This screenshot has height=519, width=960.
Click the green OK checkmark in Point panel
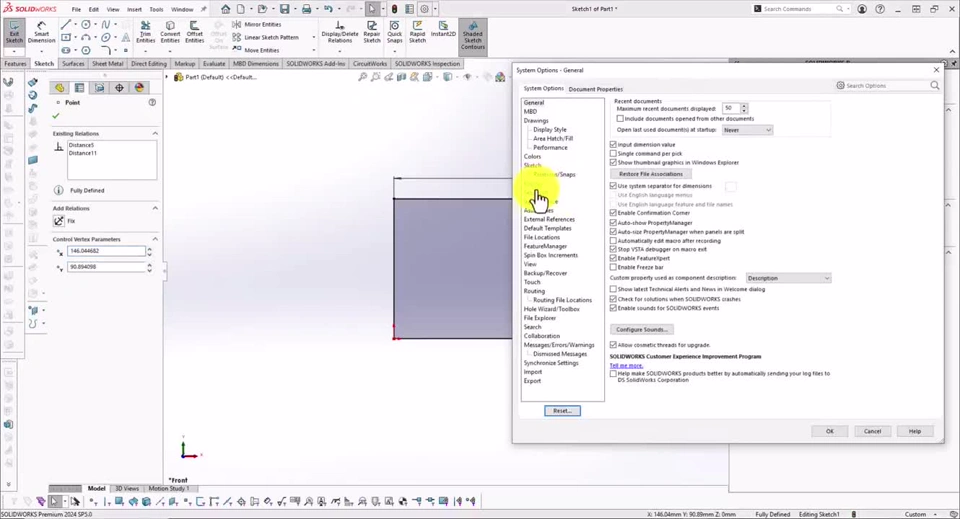[x=56, y=115]
